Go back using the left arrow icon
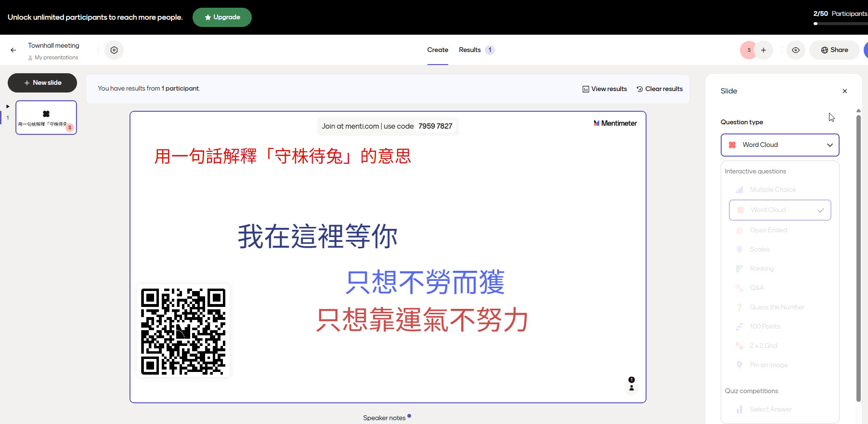Image resolution: width=868 pixels, height=424 pixels. coord(13,50)
